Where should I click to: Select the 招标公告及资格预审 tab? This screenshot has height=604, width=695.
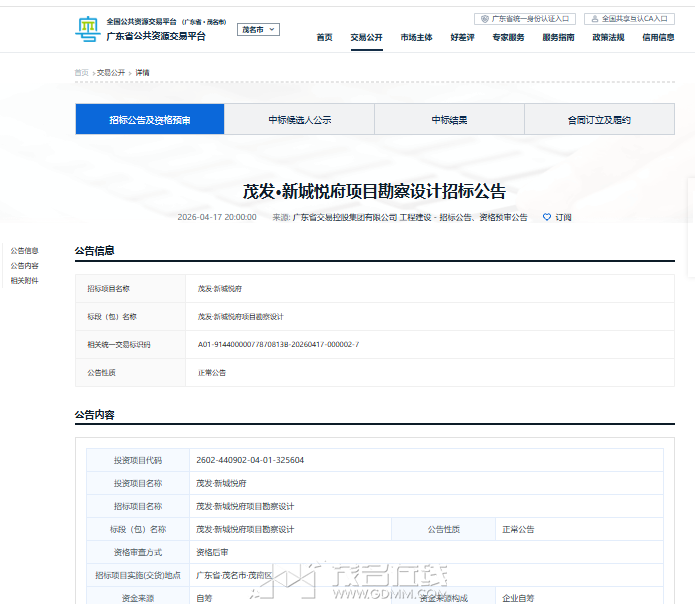[x=150, y=120]
